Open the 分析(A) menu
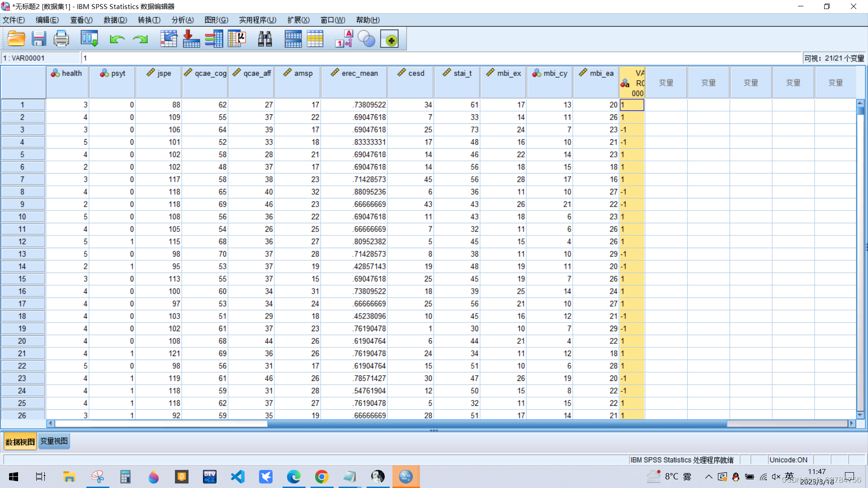 [x=182, y=20]
